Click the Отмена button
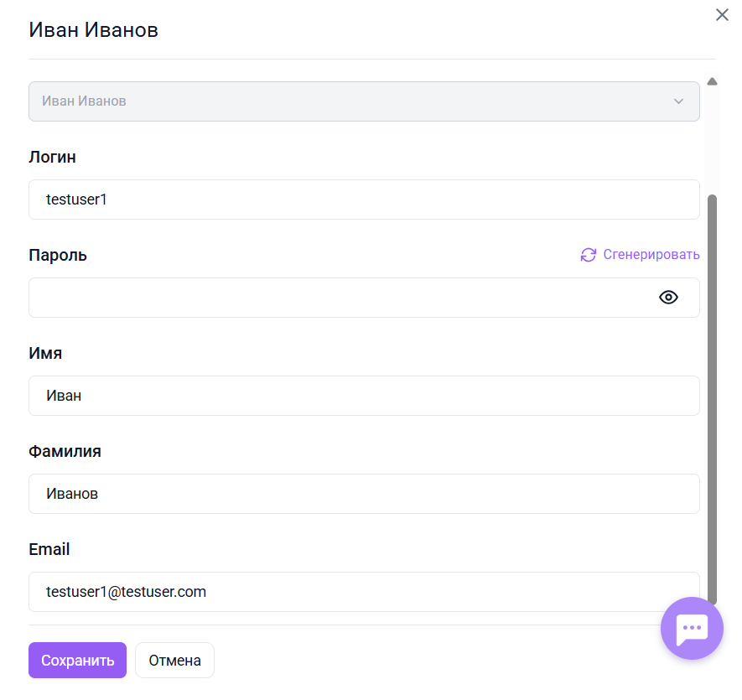The width and height of the screenshot is (742, 700). [x=174, y=660]
